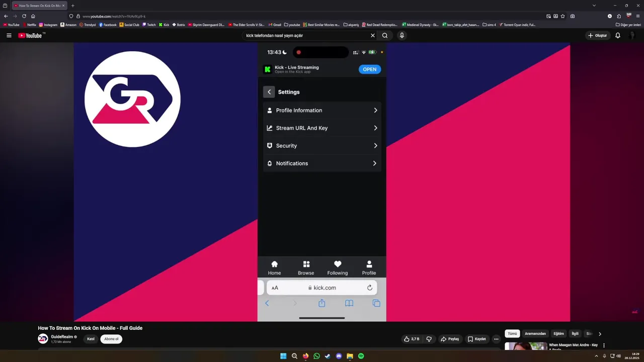Viewport: 644px width, 362px height.
Task: Open the Kick bookmark
Action: click(164, 25)
